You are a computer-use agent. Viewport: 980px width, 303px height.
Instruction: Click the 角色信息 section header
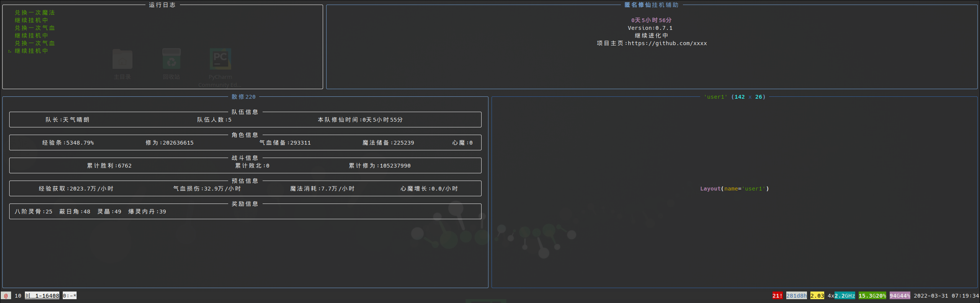(245, 135)
